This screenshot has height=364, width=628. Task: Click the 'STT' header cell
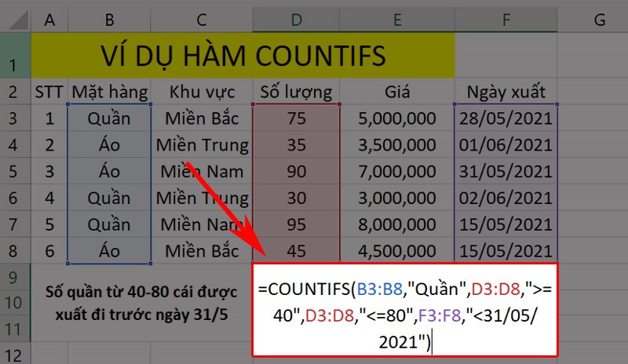[x=49, y=92]
